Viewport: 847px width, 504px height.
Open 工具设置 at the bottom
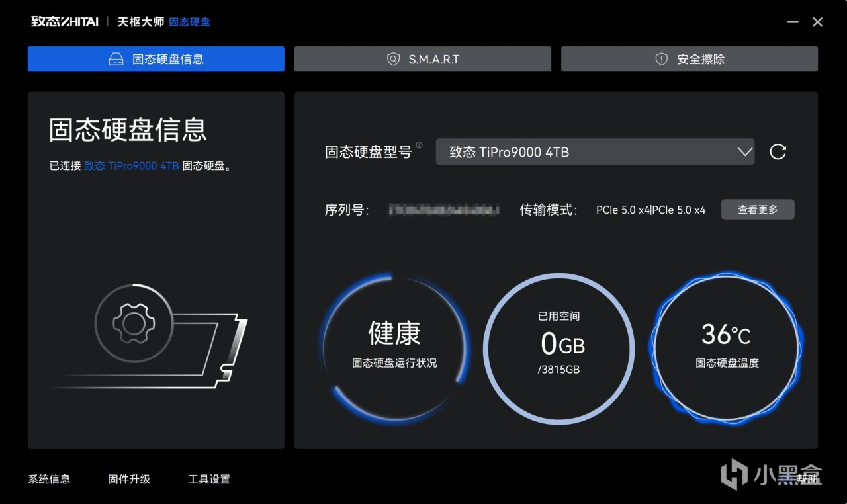[209, 479]
